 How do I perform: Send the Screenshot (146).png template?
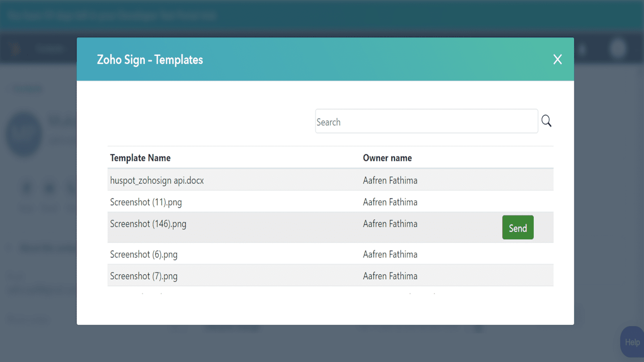click(518, 227)
